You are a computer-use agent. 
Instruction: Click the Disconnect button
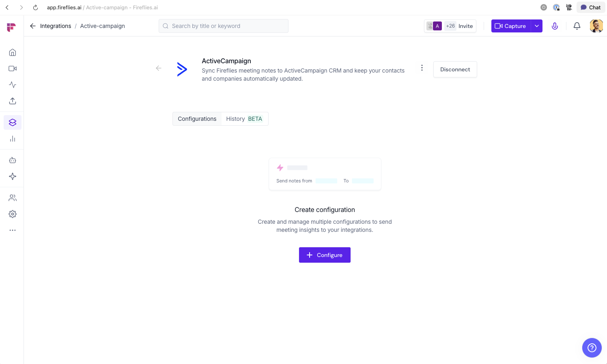pos(455,69)
